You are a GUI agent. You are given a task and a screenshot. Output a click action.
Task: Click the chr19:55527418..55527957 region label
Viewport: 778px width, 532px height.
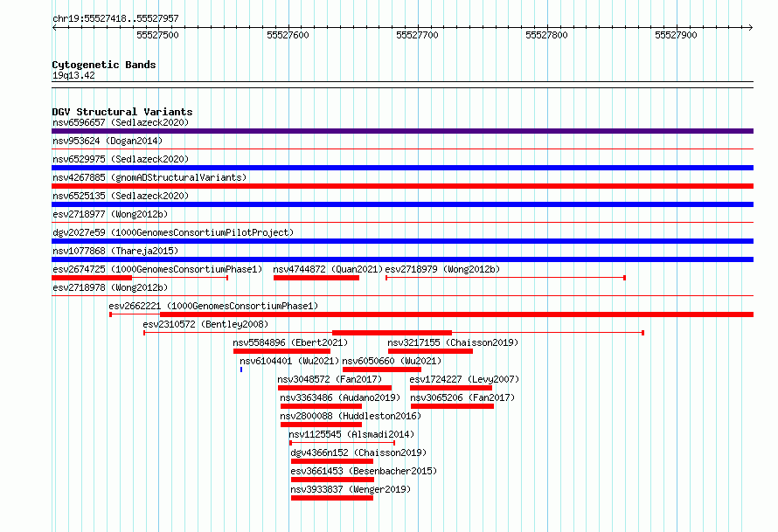tap(115, 19)
